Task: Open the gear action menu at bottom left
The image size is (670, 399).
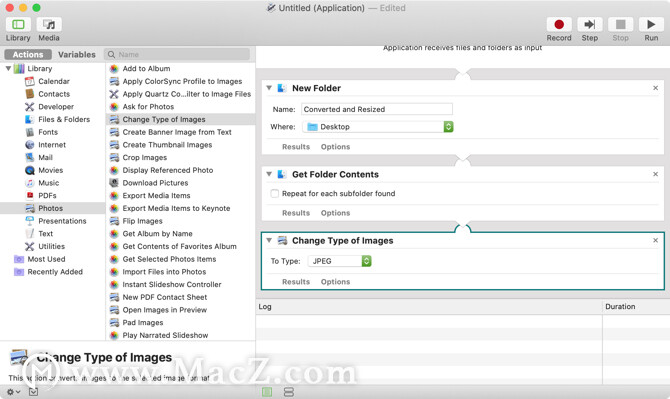Action: 13,392
